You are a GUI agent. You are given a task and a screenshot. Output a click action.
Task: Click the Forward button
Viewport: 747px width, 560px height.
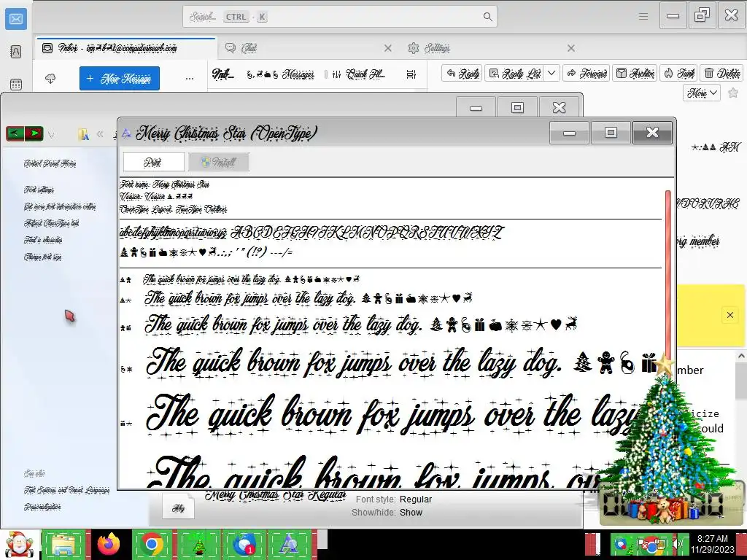(587, 74)
